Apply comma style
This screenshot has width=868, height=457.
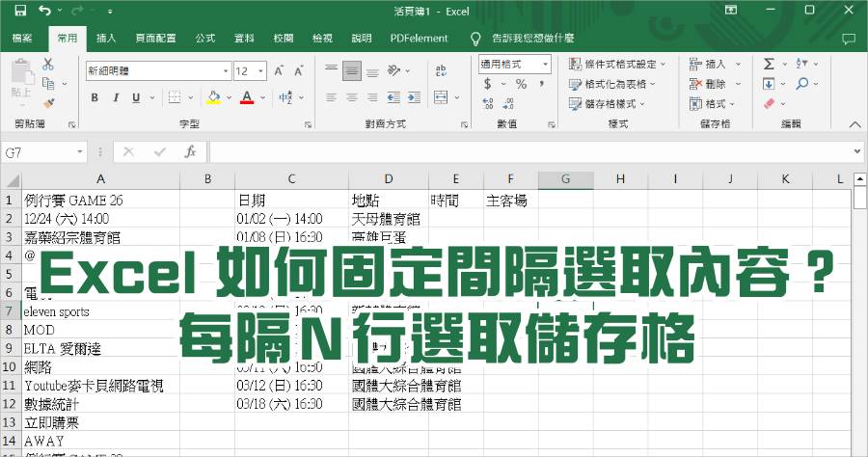(x=541, y=84)
